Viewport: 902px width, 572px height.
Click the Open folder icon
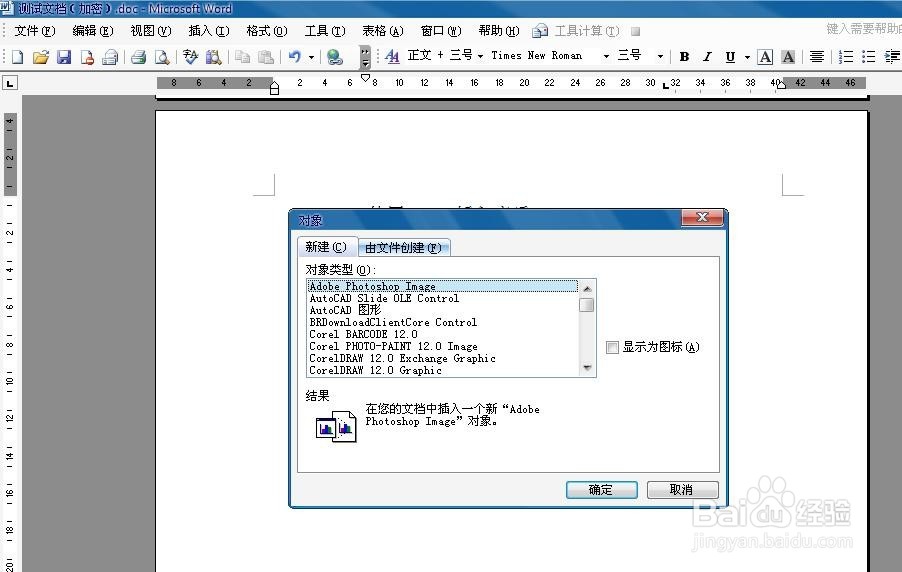coord(41,57)
